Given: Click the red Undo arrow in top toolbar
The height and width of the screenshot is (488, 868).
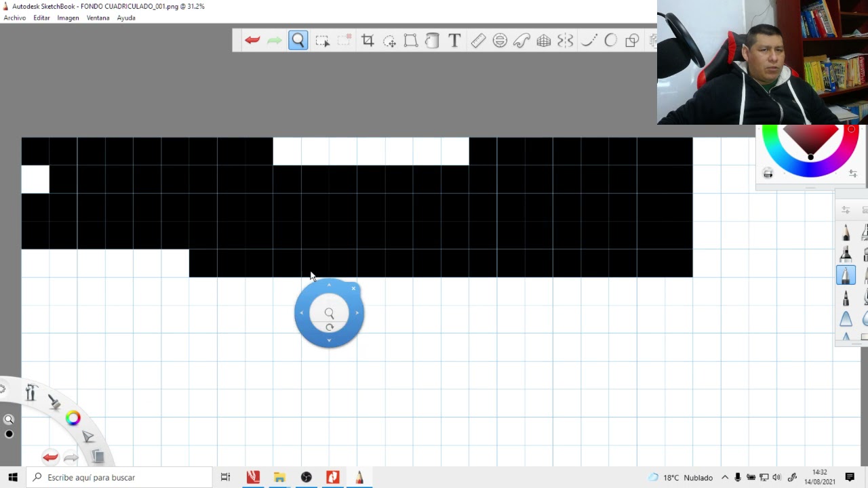Looking at the screenshot, I should pos(252,41).
